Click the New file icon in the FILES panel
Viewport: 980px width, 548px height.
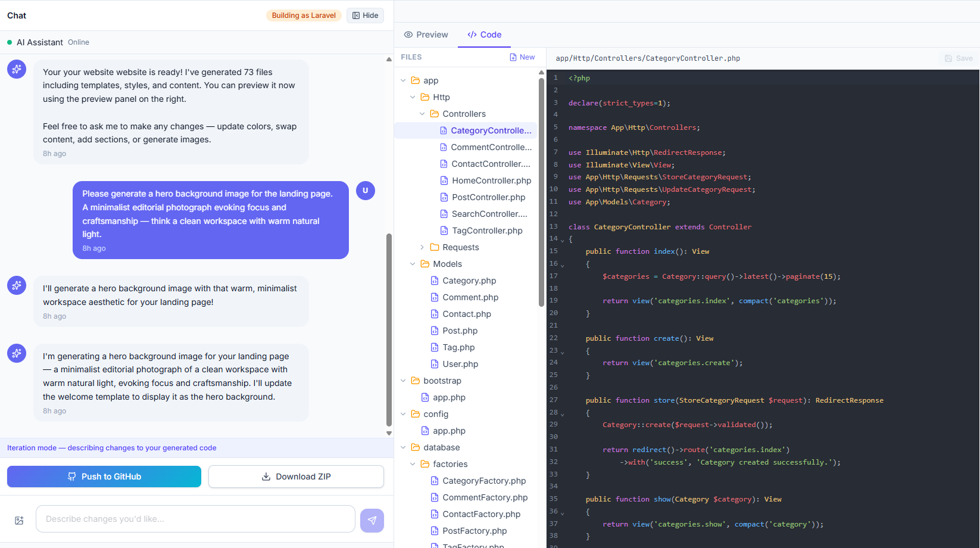tap(513, 57)
